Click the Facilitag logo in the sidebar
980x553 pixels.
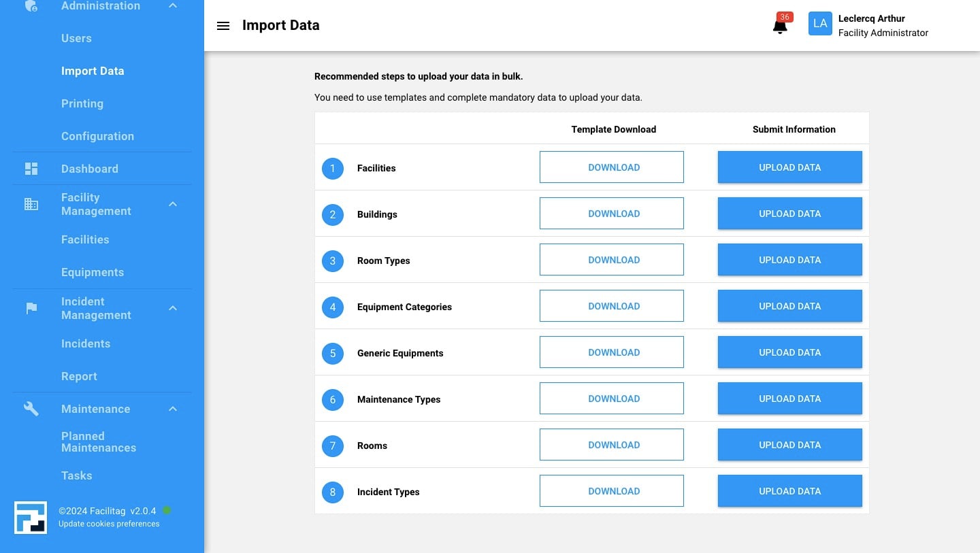pyautogui.click(x=31, y=516)
